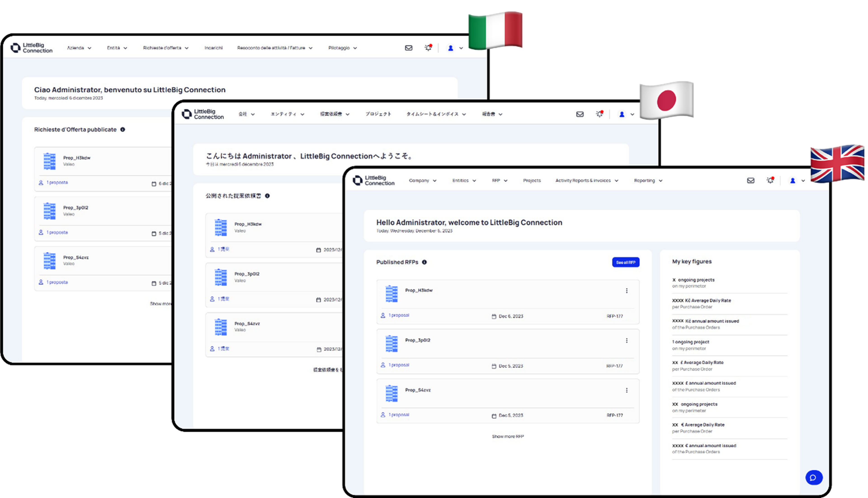Open user profile icon in Japanese window

click(622, 115)
